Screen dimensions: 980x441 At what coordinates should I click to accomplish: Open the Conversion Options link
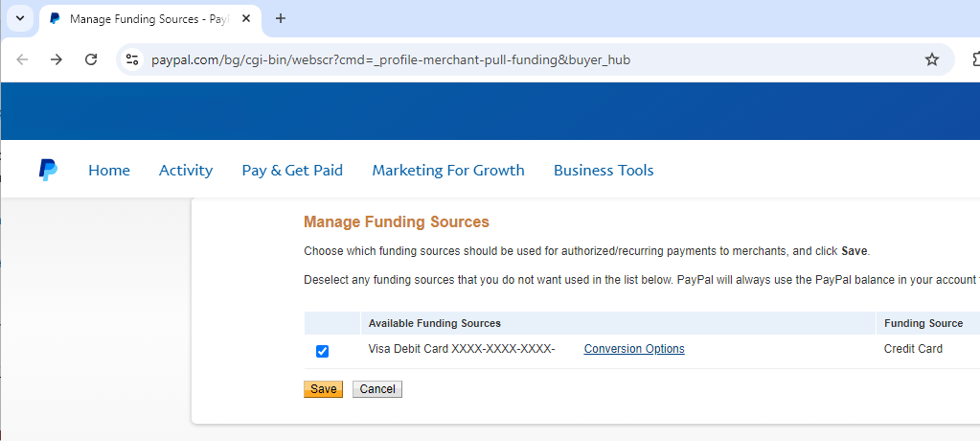pos(634,349)
